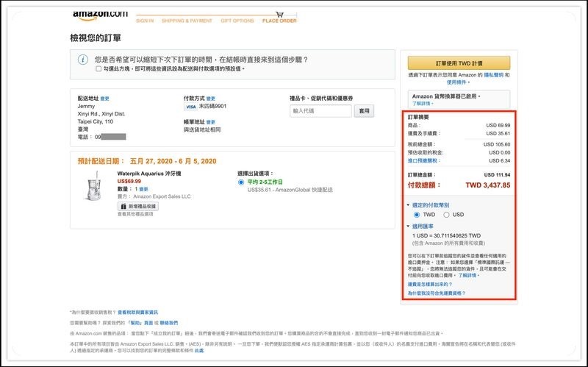Open the 查看其他禮品選項 link
The image size is (588, 367).
point(135,214)
